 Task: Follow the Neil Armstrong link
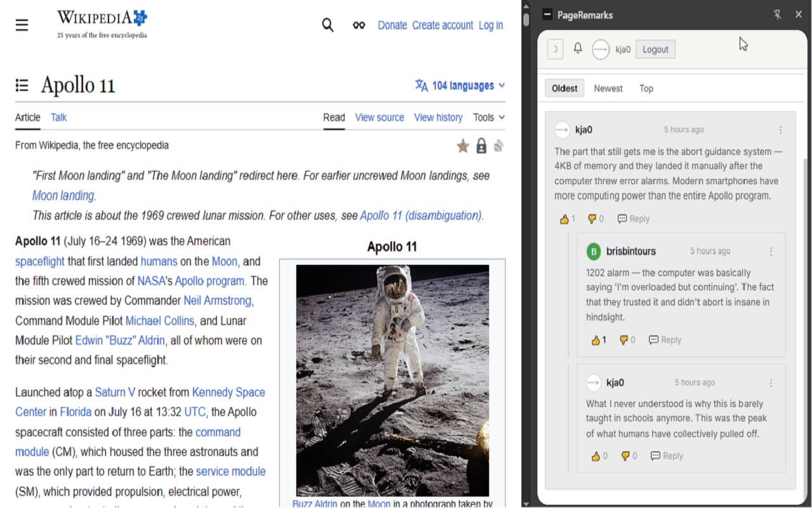(x=218, y=301)
